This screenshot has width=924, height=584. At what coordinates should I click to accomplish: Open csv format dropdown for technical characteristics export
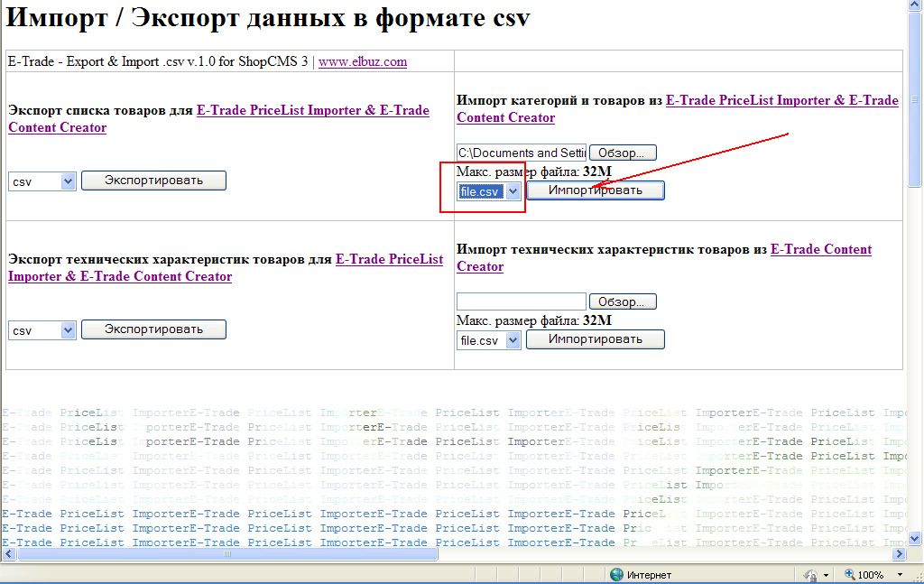(42, 330)
